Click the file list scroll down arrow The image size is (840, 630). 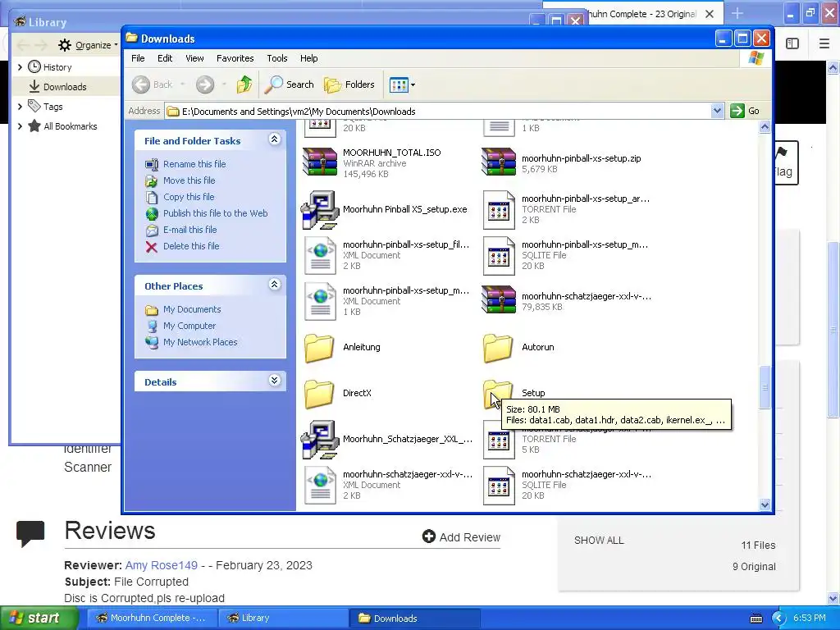tap(765, 504)
